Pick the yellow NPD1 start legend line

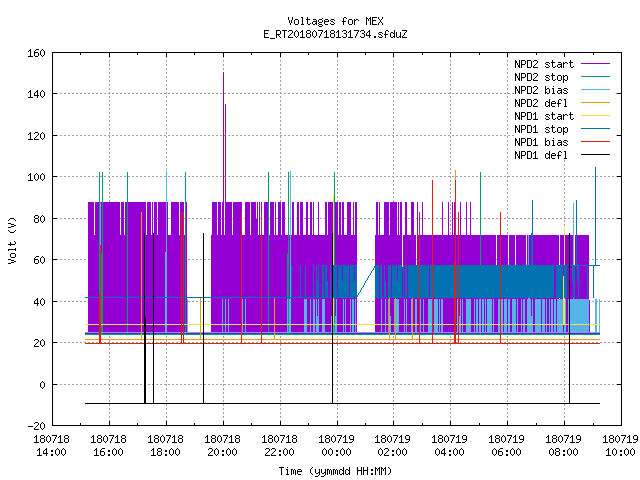[x=595, y=116]
